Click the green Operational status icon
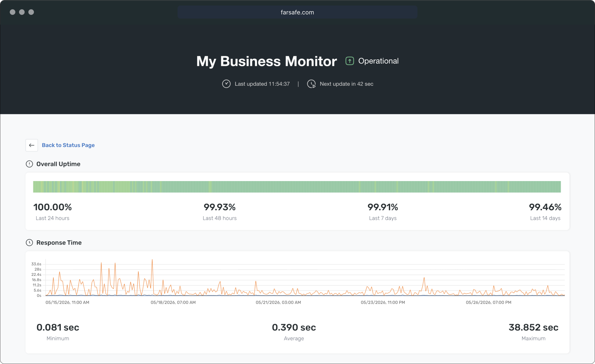595x364 pixels. point(350,61)
